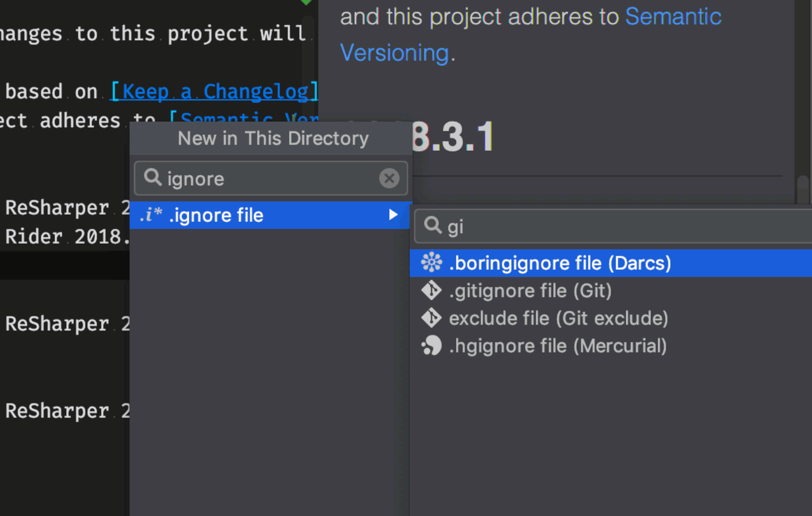Focus the 'ignore' search input
This screenshot has width=812, height=516.
271,178
